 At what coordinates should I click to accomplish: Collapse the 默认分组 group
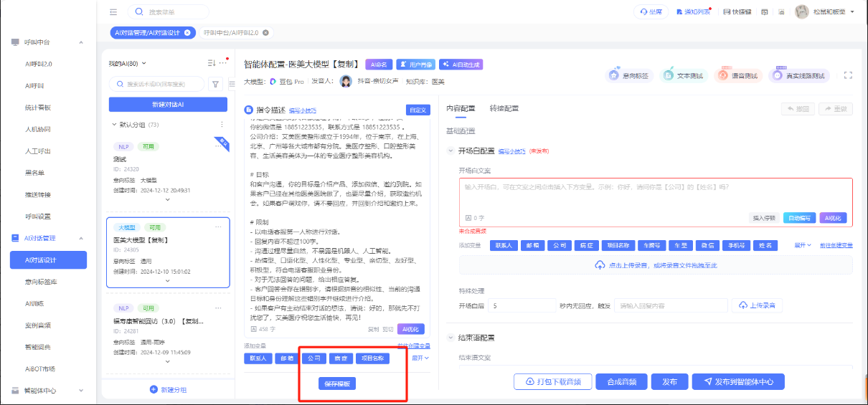(x=114, y=125)
